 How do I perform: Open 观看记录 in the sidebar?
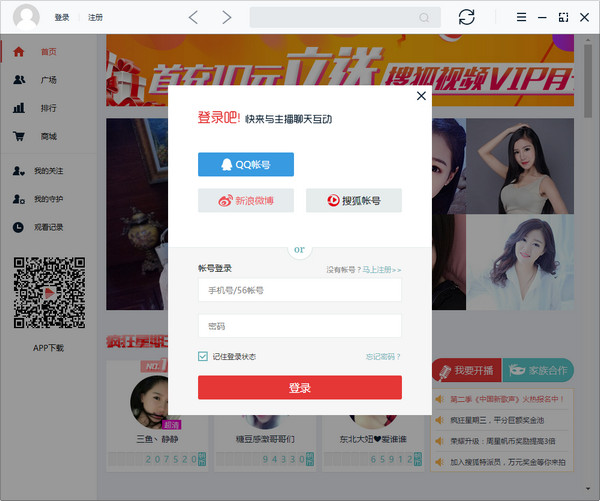(49, 227)
